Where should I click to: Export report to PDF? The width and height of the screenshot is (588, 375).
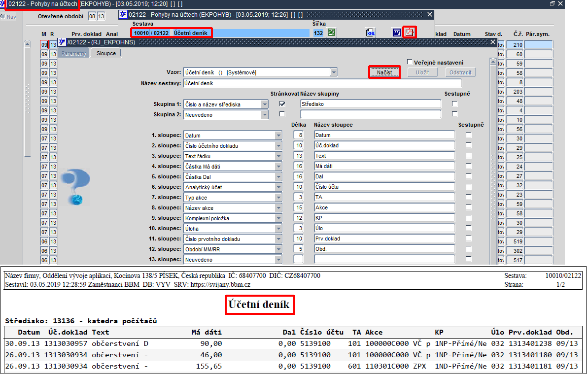[x=410, y=32]
